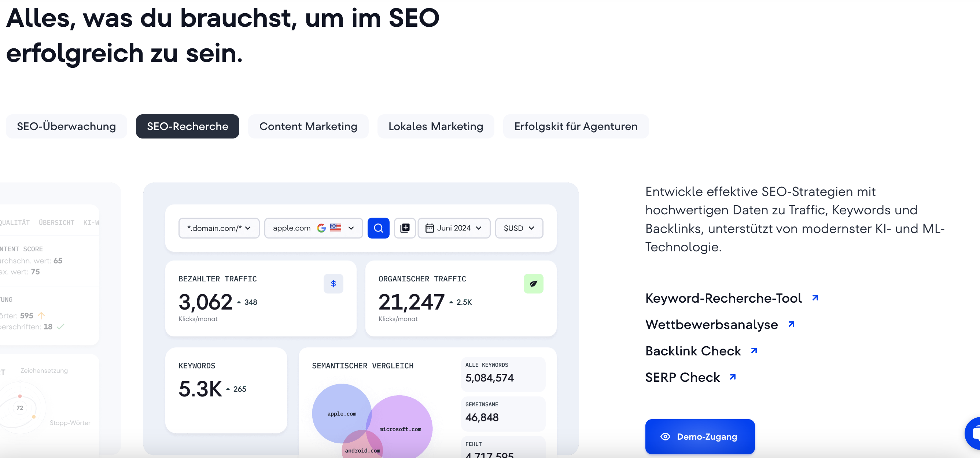Click Gemeinsame value 46,848

click(482, 417)
